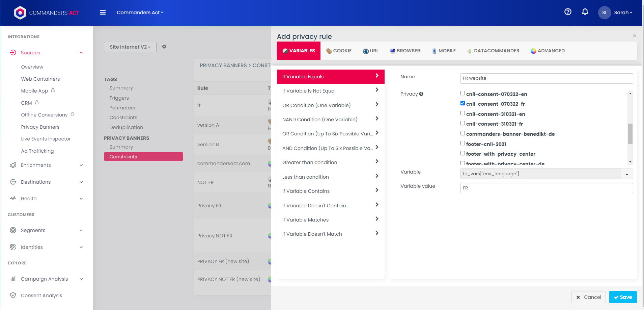Toggle the hamburger menu icon

(103, 12)
